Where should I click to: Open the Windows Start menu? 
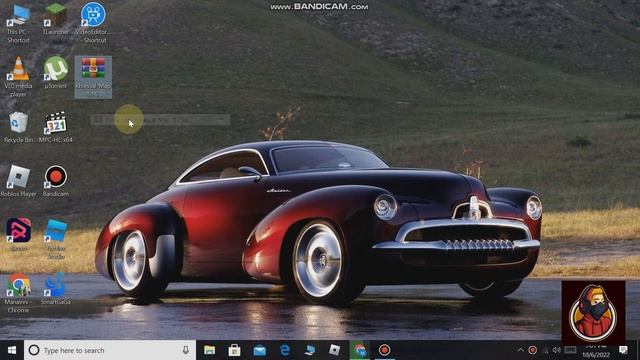point(12,350)
